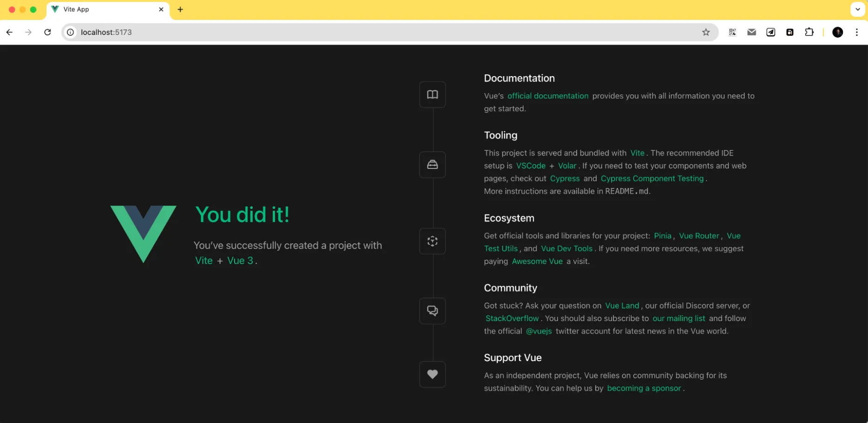Reload the page with the refresh icon
This screenshot has height=423, width=868.
click(47, 32)
